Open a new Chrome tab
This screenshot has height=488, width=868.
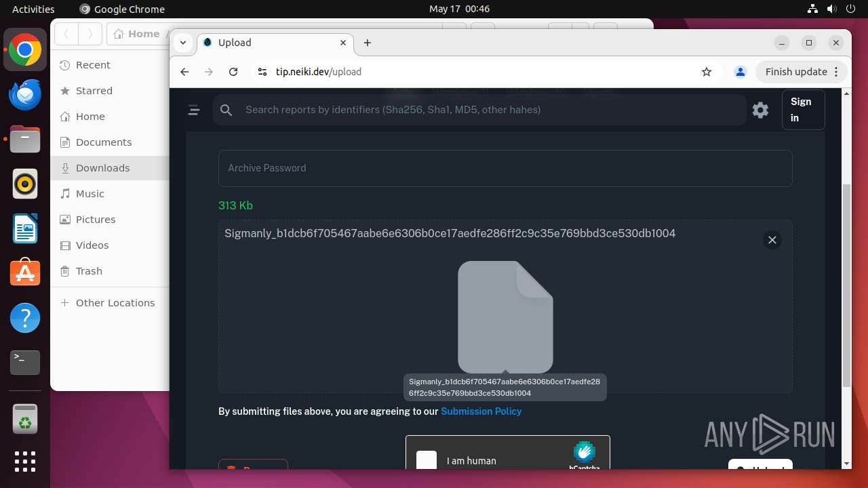click(x=368, y=43)
